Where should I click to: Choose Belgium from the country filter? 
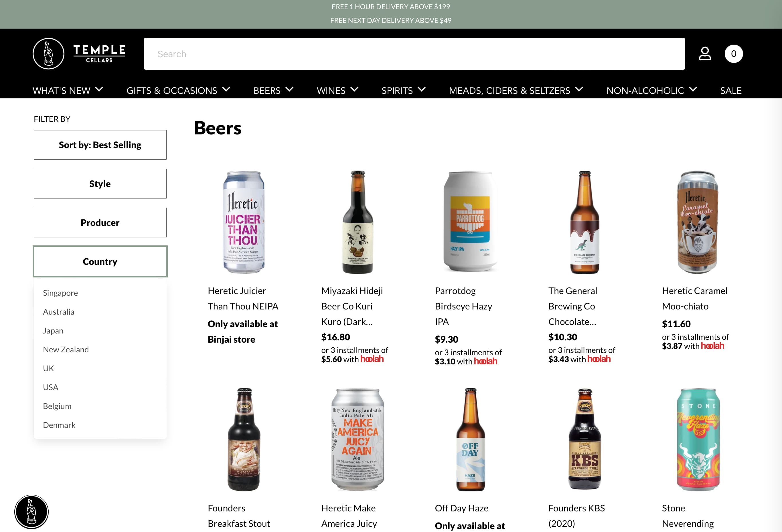[x=57, y=406]
